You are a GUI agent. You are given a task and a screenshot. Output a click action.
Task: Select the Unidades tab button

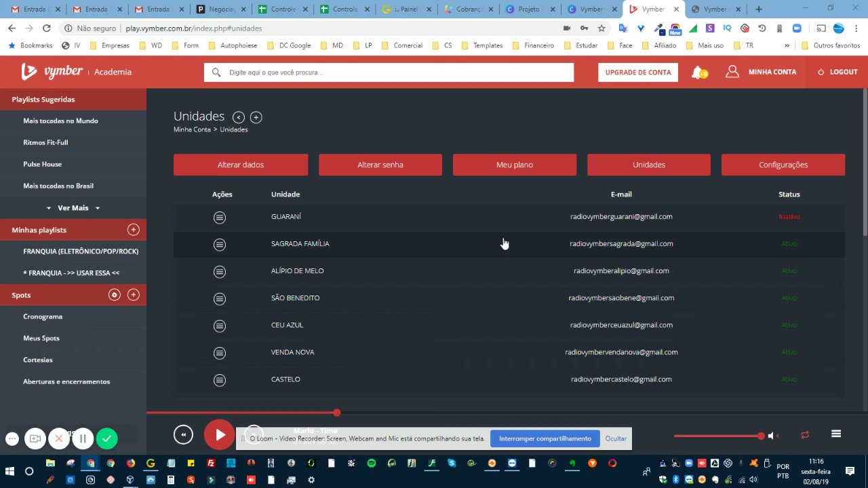click(x=649, y=165)
